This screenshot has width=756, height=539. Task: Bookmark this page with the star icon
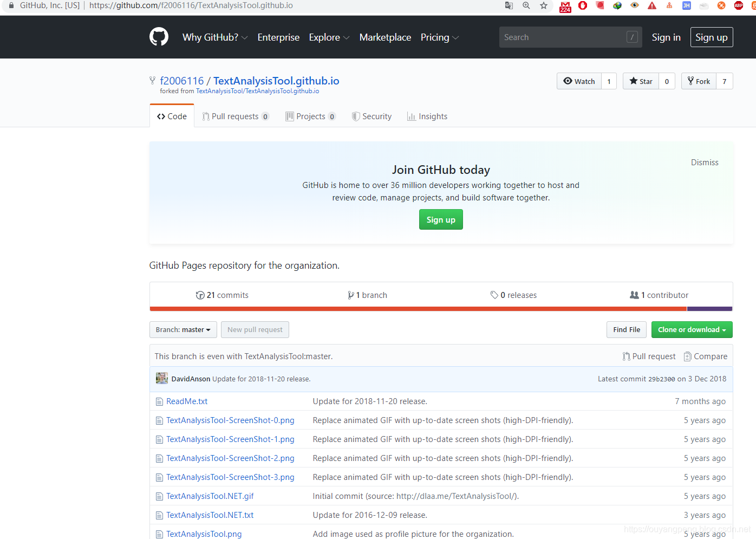(x=544, y=5)
